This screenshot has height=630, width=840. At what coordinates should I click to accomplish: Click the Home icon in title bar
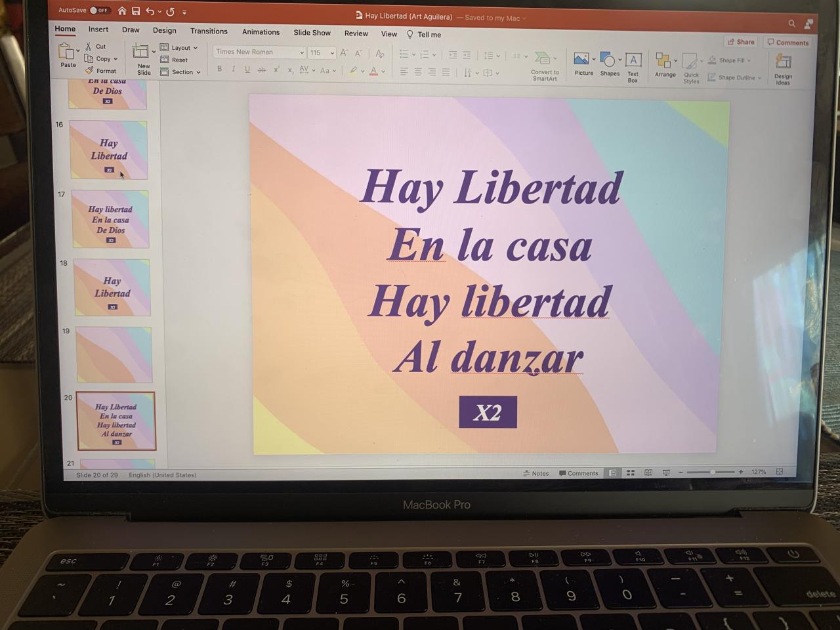(x=122, y=10)
